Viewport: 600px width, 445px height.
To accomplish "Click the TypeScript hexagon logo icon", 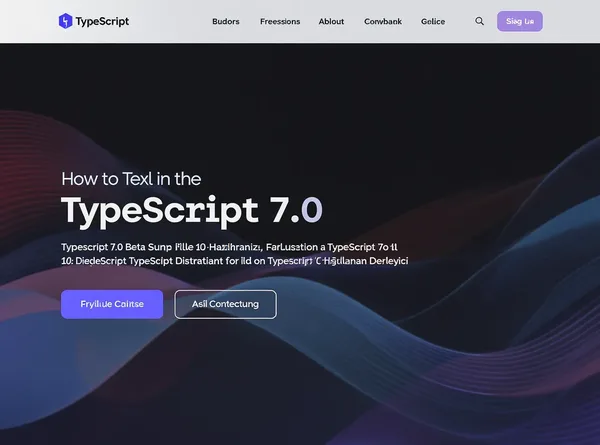I will tap(65, 21).
